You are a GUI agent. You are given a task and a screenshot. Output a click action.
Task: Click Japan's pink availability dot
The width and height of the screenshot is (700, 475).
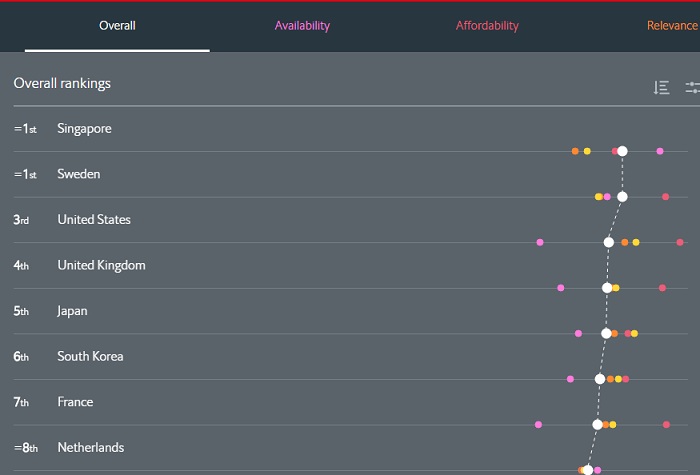coord(578,333)
